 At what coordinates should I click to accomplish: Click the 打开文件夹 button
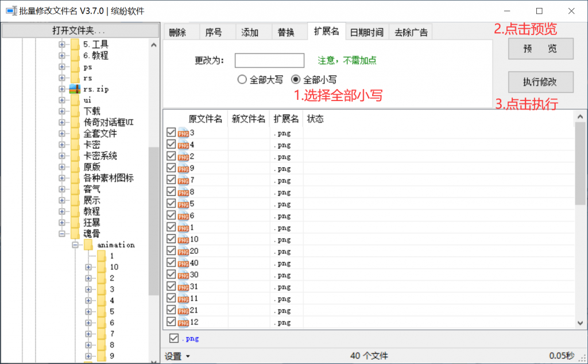coord(80,30)
